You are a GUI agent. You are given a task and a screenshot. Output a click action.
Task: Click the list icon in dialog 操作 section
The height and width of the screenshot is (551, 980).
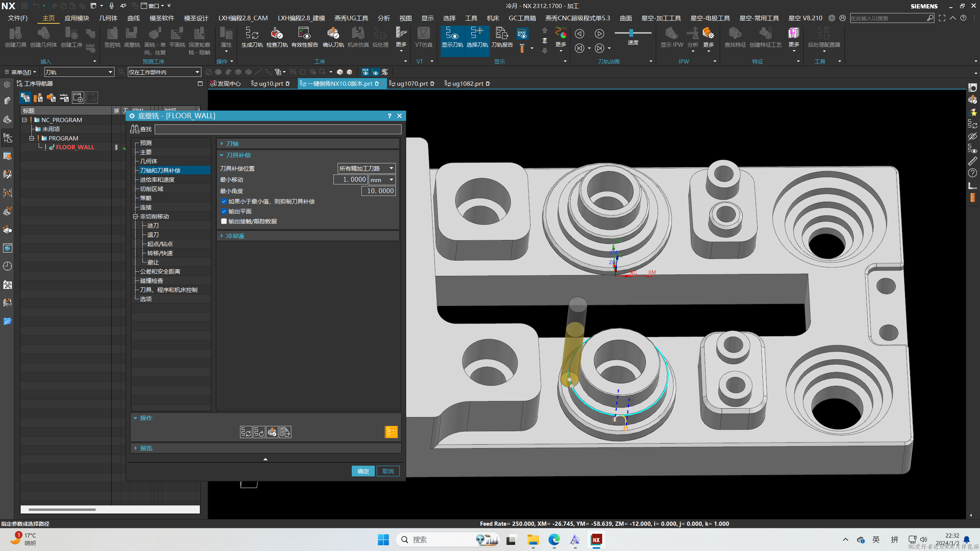coord(285,432)
